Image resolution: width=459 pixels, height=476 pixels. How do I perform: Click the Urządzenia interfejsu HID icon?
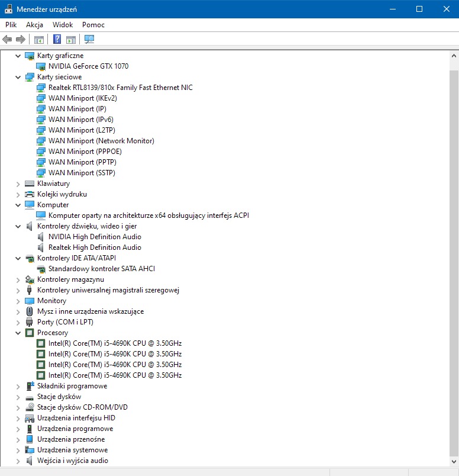30,419
